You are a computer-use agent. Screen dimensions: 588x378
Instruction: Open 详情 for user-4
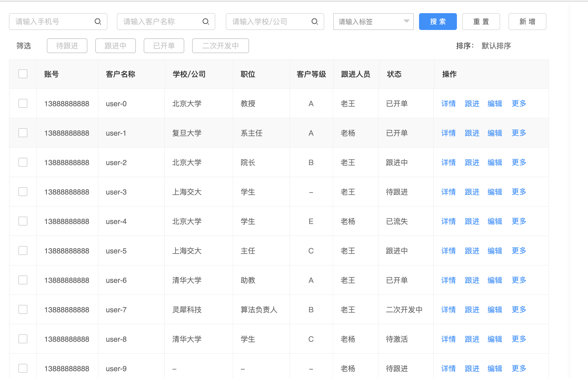(x=449, y=221)
